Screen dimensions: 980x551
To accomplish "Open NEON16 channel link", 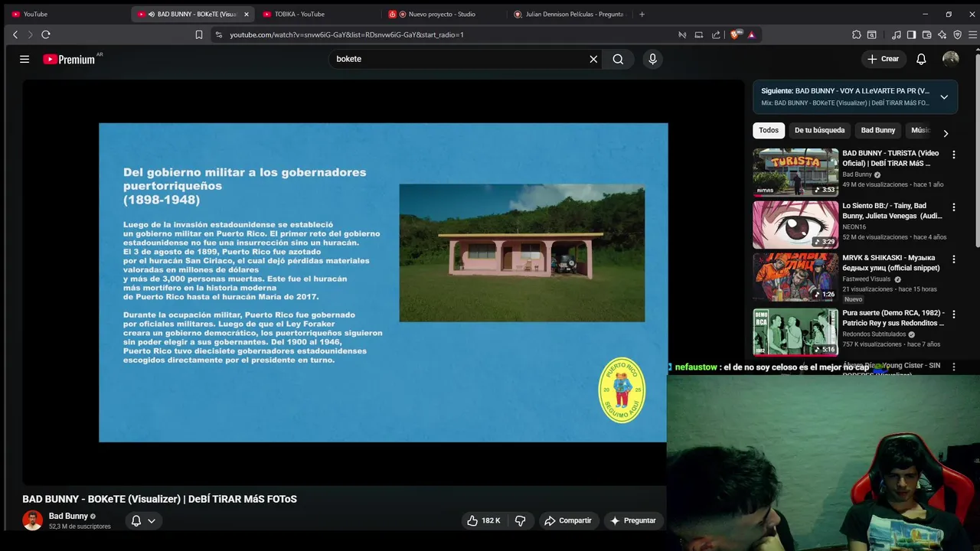I will (855, 227).
